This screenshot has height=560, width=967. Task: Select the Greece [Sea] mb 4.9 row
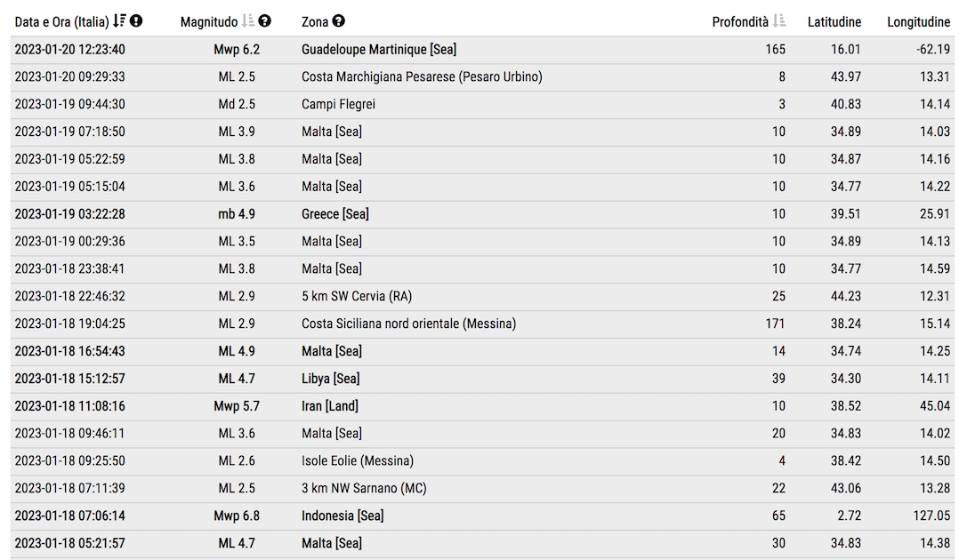click(482, 214)
